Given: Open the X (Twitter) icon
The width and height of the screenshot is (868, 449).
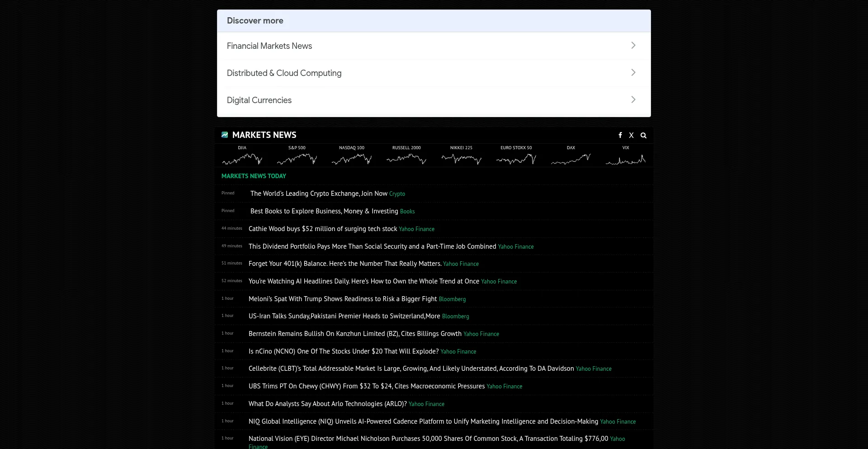Looking at the screenshot, I should click(x=632, y=135).
